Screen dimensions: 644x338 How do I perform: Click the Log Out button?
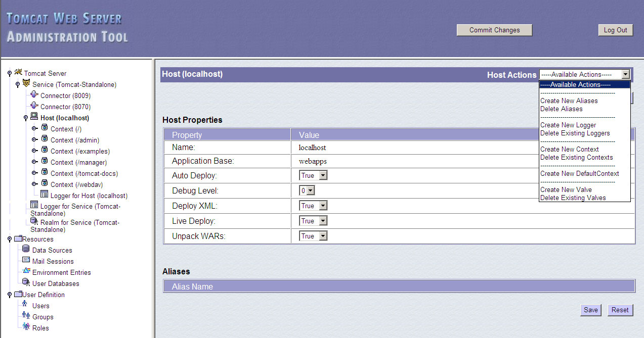coord(615,30)
